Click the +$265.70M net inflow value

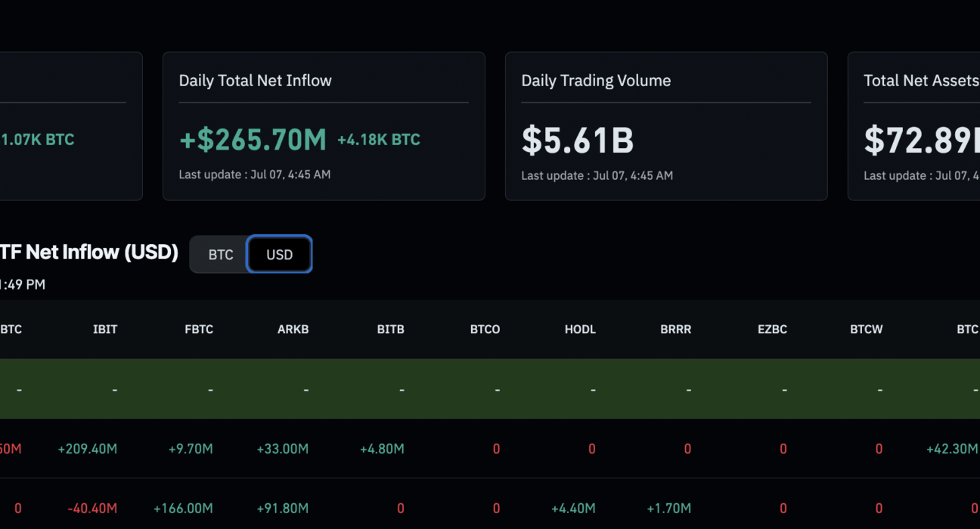click(x=253, y=140)
